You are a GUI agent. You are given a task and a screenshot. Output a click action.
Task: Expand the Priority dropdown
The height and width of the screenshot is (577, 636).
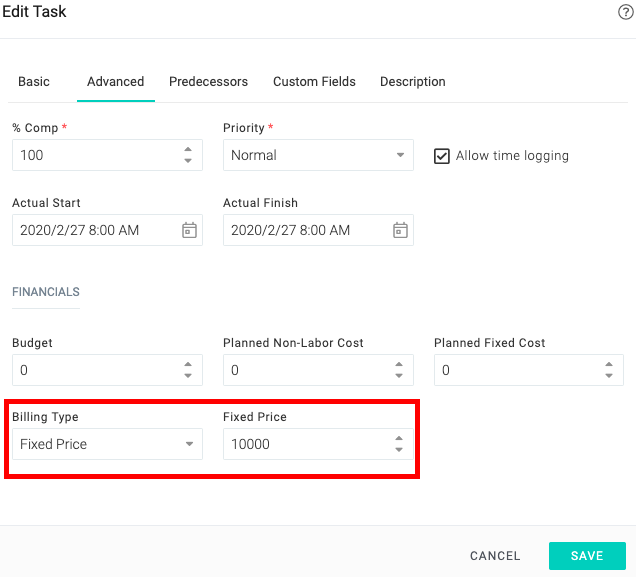tap(318, 155)
